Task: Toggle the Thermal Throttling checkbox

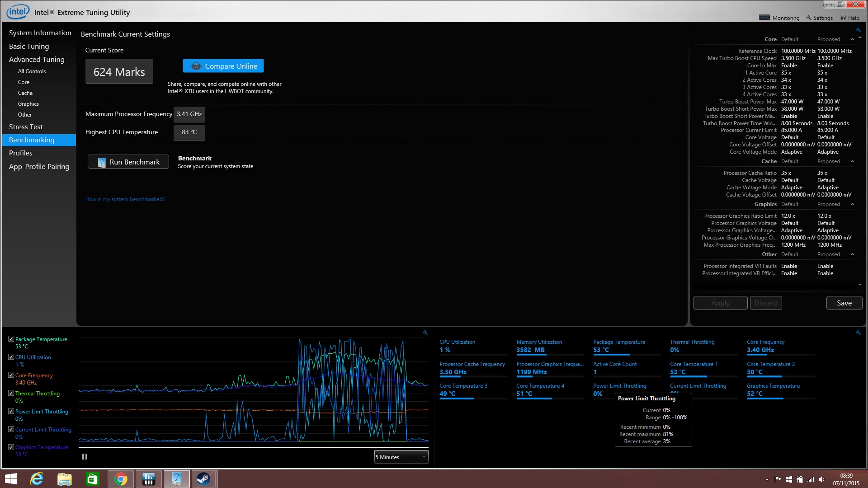Action: [x=11, y=393]
